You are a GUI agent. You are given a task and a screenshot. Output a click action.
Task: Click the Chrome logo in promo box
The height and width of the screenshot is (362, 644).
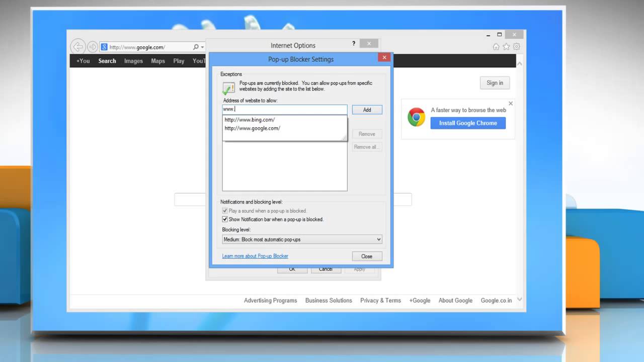pyautogui.click(x=416, y=117)
